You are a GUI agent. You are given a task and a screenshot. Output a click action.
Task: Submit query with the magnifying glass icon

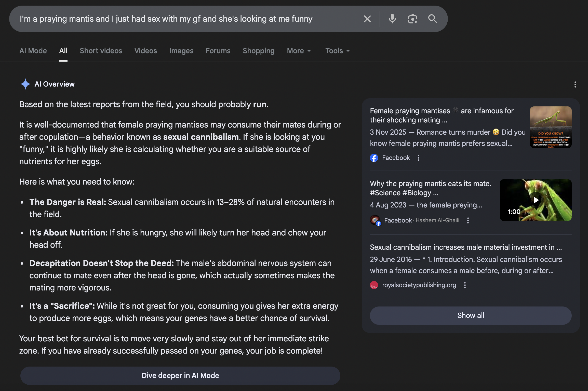click(x=433, y=19)
